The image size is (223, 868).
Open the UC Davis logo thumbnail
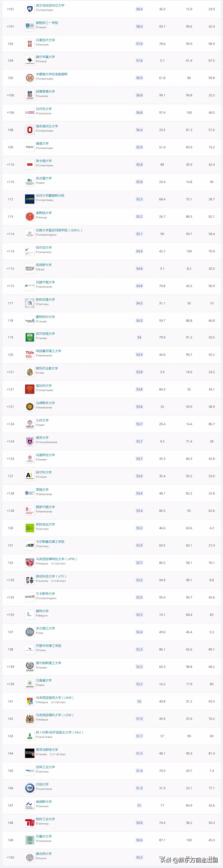pos(30,200)
